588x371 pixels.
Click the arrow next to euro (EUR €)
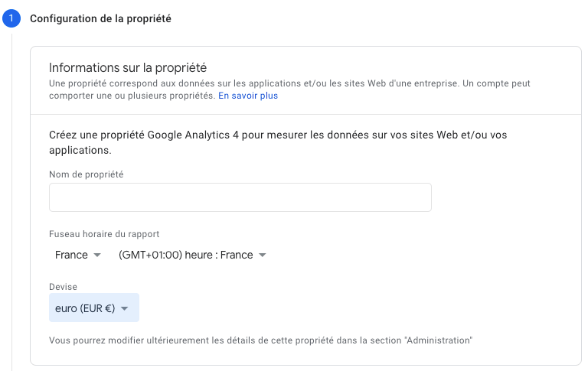pyautogui.click(x=125, y=308)
